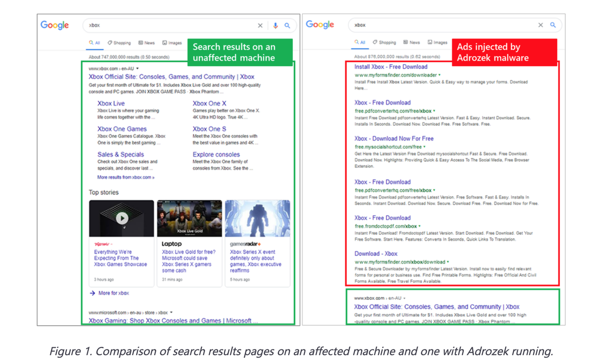The height and width of the screenshot is (364, 605).
Task: Click the Google logo on the unaffected-machine page
Action: point(54,25)
